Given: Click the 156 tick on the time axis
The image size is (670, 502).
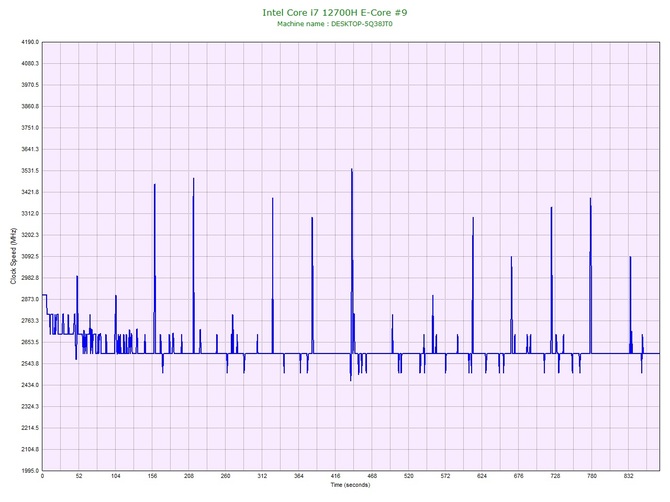Looking at the screenshot, I should [x=152, y=476].
